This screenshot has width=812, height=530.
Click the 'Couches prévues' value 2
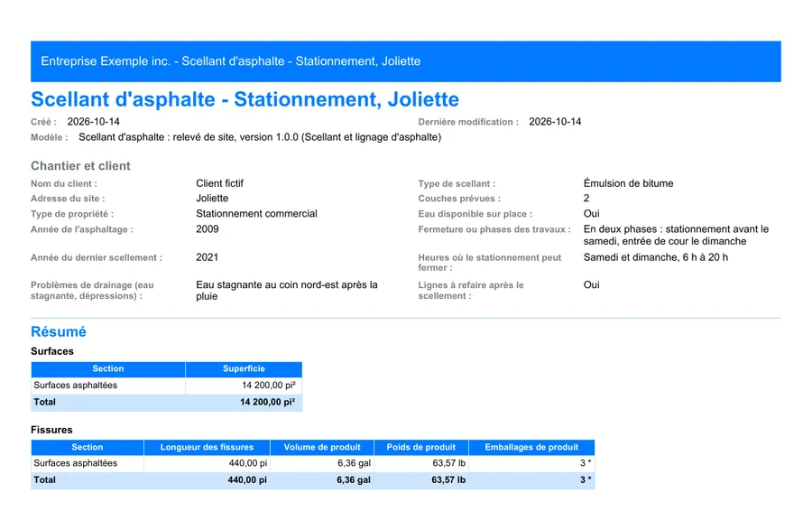(586, 199)
